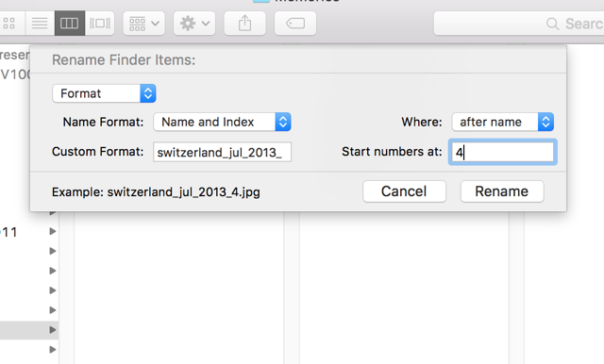Click the Start numbers at field
This screenshot has height=364, width=604.
tap(503, 152)
